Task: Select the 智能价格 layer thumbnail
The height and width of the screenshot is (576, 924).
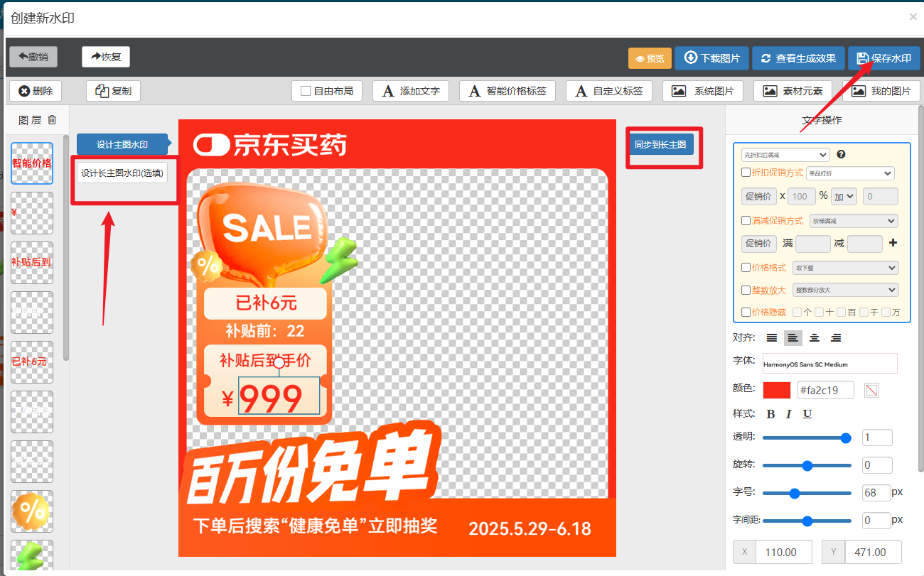Action: coord(32,163)
